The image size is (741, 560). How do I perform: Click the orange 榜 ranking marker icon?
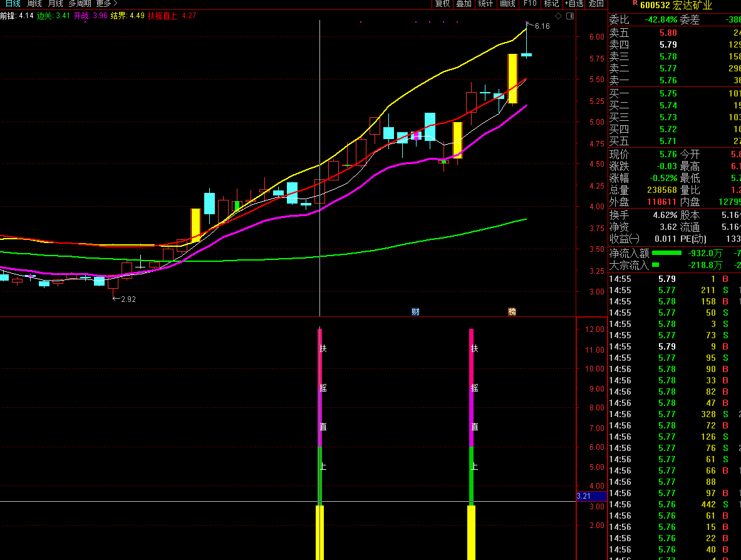pyautogui.click(x=512, y=311)
